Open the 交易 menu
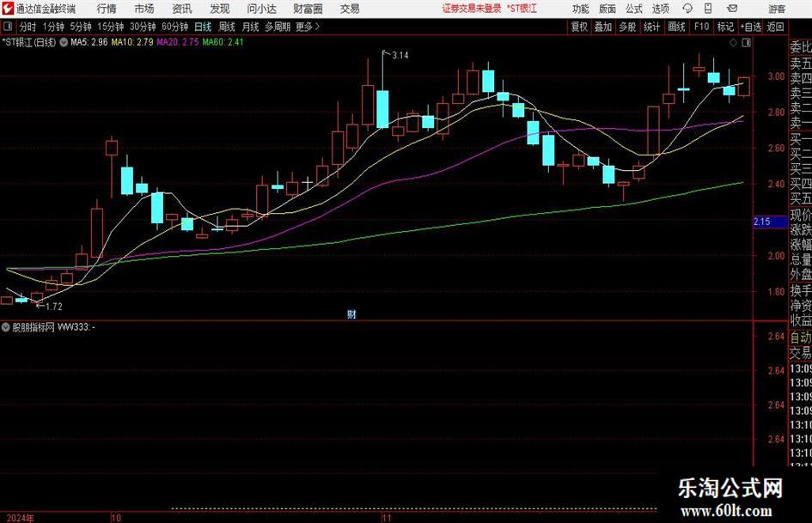This screenshot has width=812, height=523. pyautogui.click(x=350, y=9)
